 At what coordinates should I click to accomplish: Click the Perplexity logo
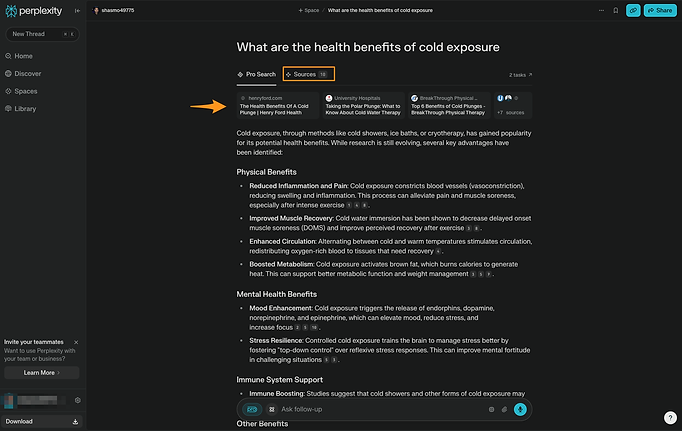[x=33, y=11]
